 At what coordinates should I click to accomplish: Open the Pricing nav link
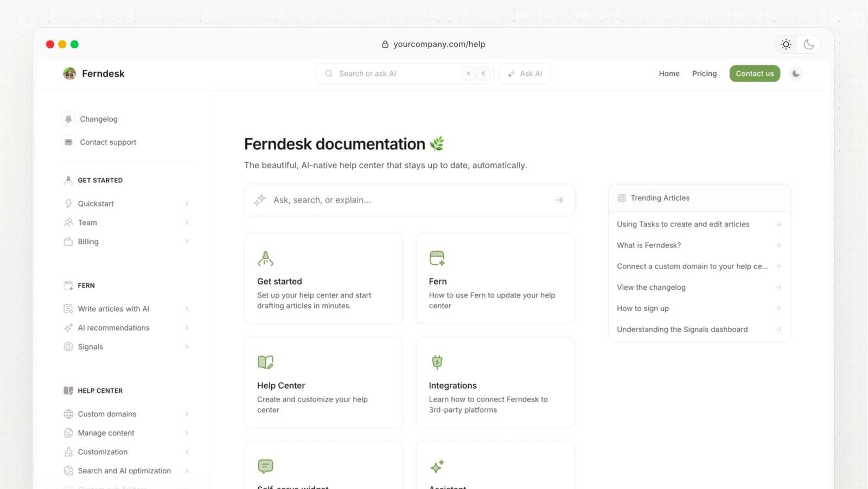coord(704,74)
